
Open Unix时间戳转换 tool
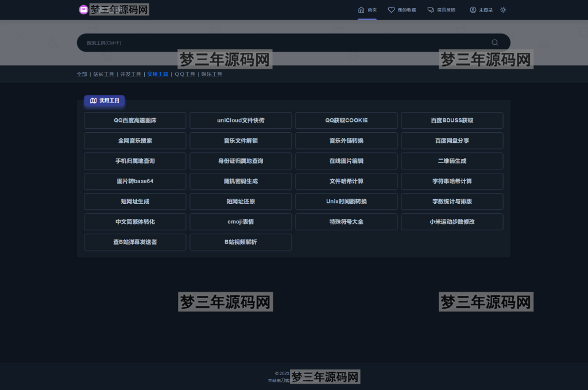point(346,202)
